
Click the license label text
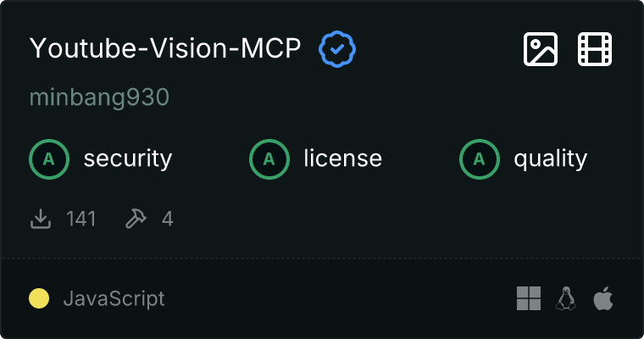[342, 158]
